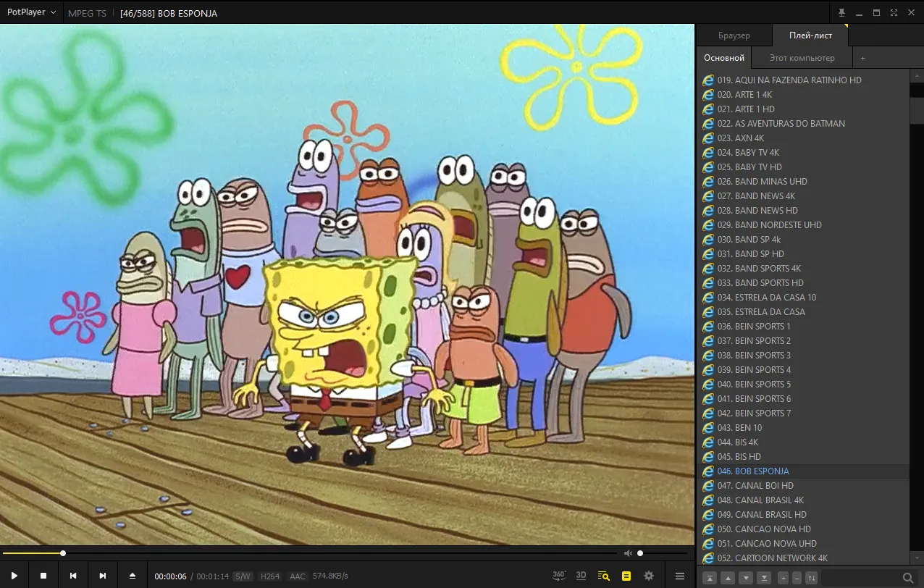Select 052. CARTOON NETWORK 4K channel
This screenshot has width=924, height=588.
pyautogui.click(x=802, y=558)
